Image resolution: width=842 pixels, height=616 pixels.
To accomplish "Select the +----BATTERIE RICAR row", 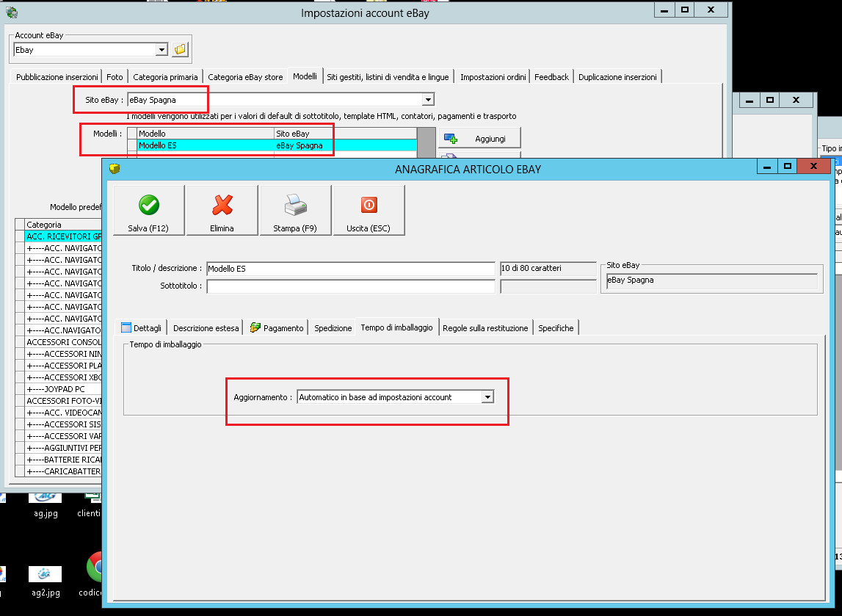I will tap(63, 460).
